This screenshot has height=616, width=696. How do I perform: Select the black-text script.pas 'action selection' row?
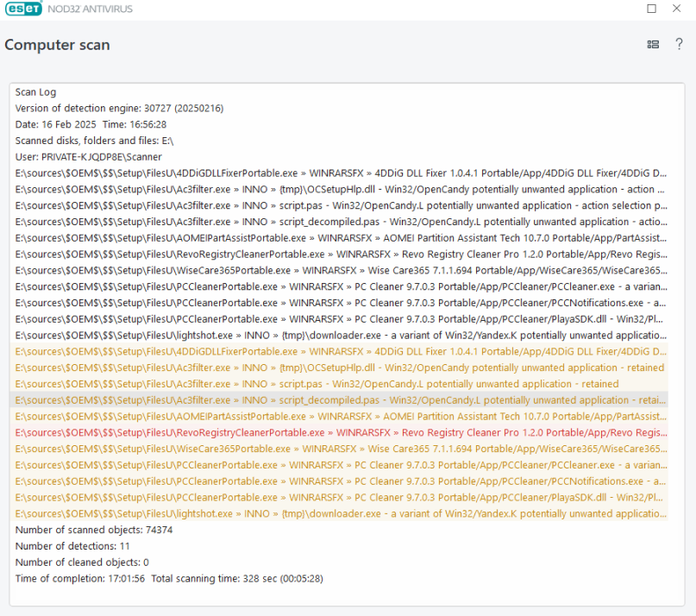click(339, 205)
